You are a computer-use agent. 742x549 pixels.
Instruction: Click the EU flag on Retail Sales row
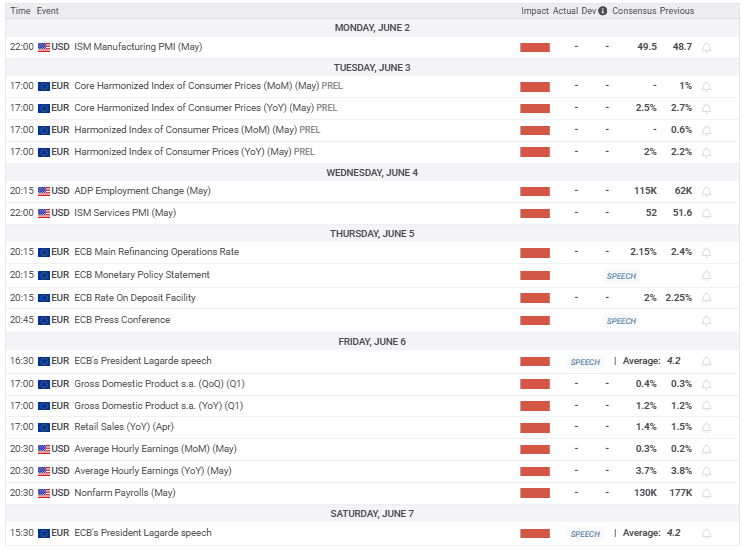(44, 428)
